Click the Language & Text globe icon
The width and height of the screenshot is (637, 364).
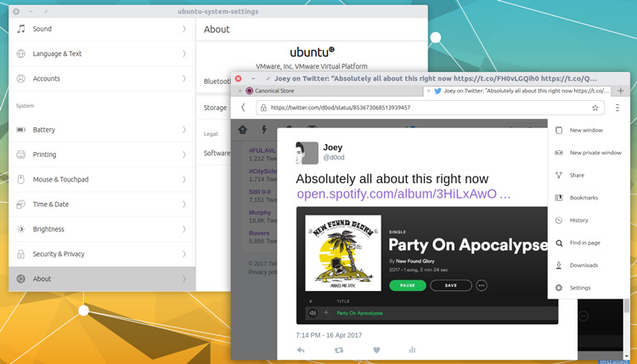[x=20, y=53]
